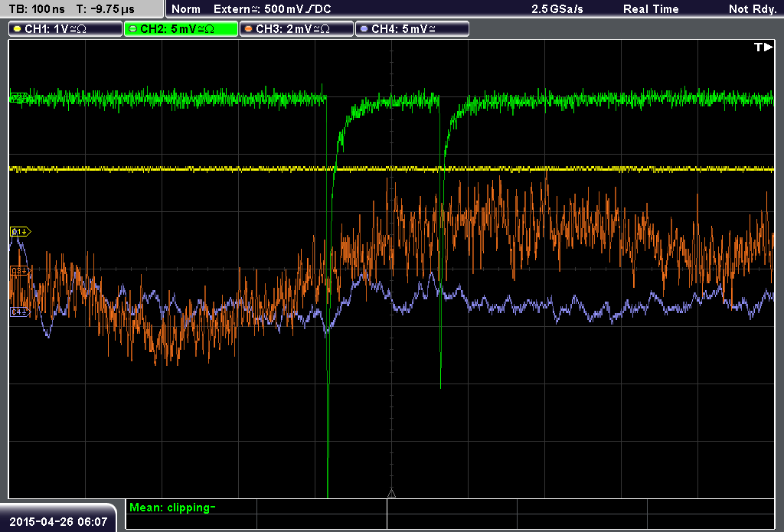Viewport: 784px width, 532px height.
Task: Click the blue C4 ground level marker
Action: coord(21,312)
